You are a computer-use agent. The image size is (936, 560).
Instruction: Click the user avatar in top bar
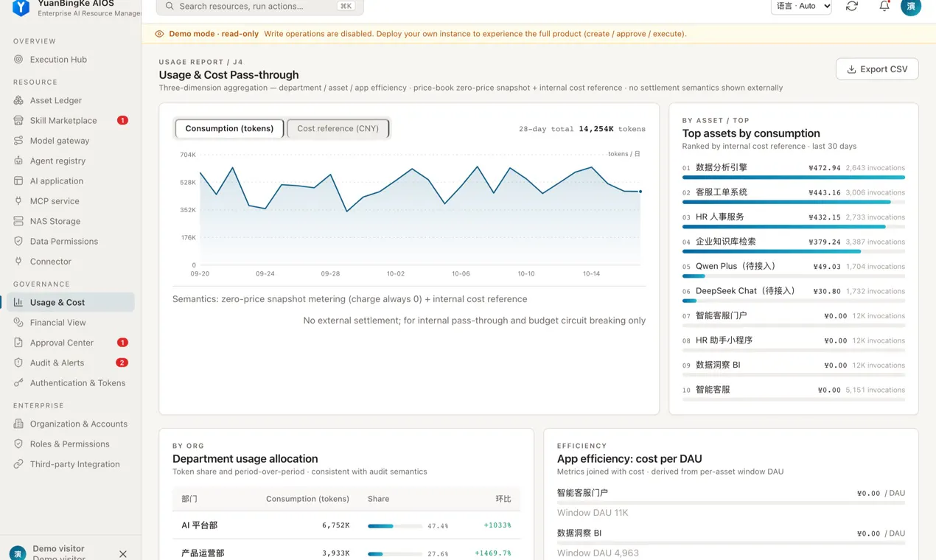(x=911, y=6)
